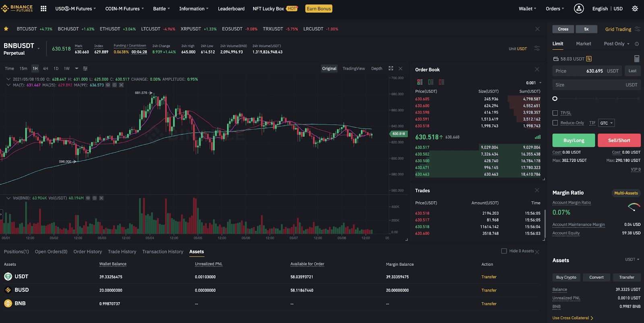Expand more chart time intervals arrow

coord(76,68)
